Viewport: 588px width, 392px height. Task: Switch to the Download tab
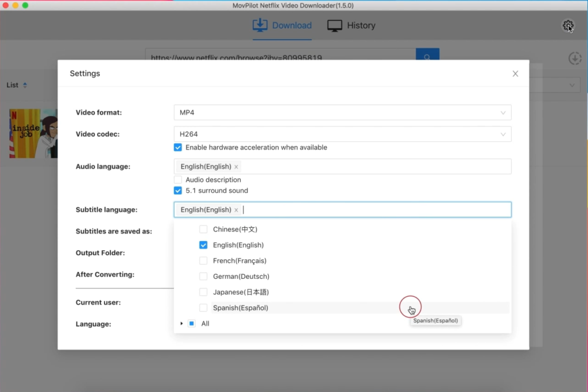(282, 26)
